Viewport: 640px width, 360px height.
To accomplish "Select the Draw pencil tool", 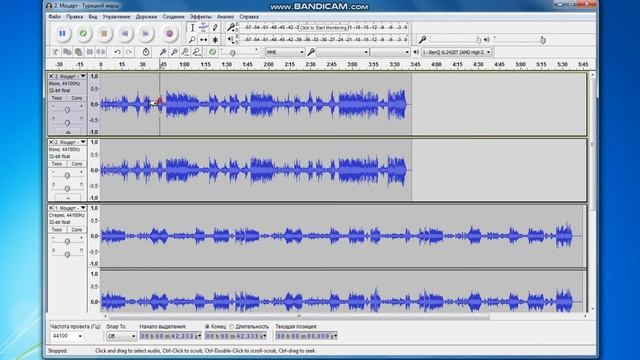I will tap(215, 28).
